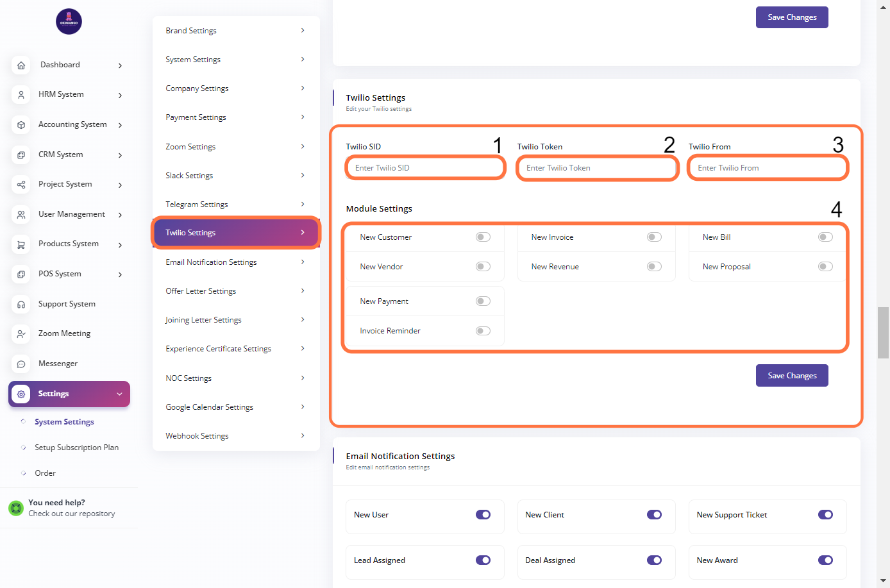Viewport: 890px width, 588px height.
Task: Turn on the Invoice Reminder switch
Action: [483, 331]
